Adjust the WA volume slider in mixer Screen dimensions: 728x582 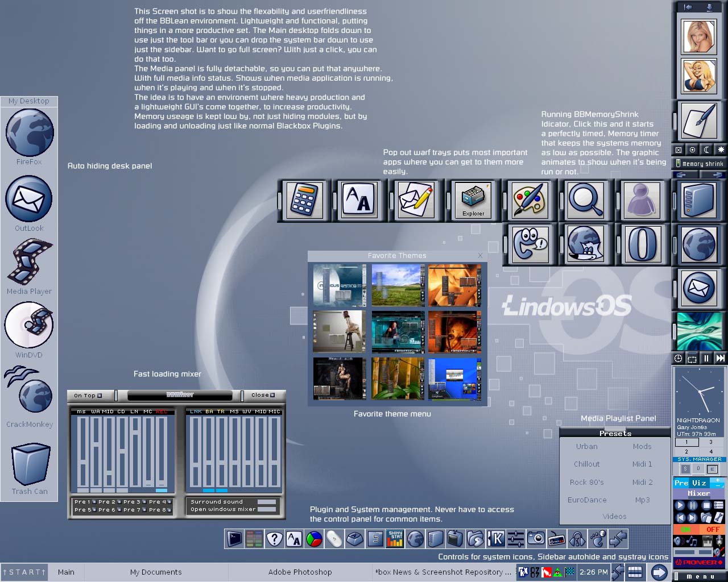pos(96,452)
